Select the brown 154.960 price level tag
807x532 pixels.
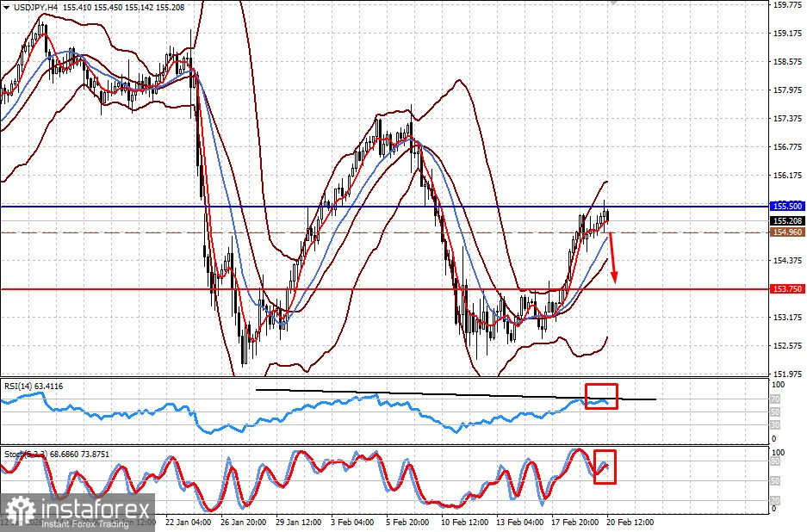(x=787, y=232)
